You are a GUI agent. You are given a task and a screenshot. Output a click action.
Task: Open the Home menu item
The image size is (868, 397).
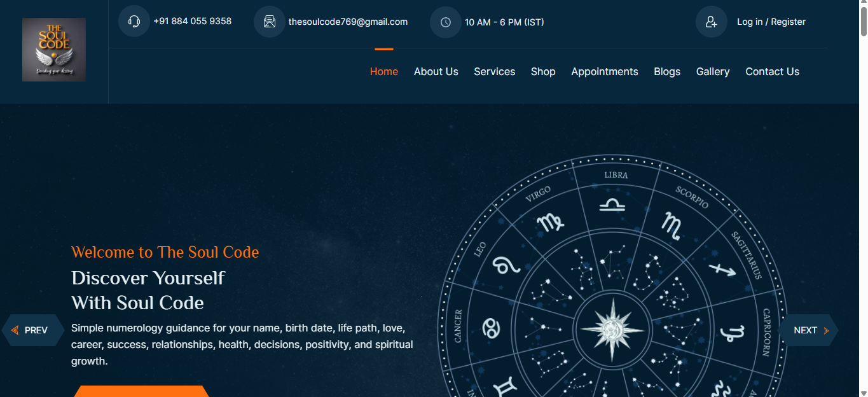click(384, 72)
